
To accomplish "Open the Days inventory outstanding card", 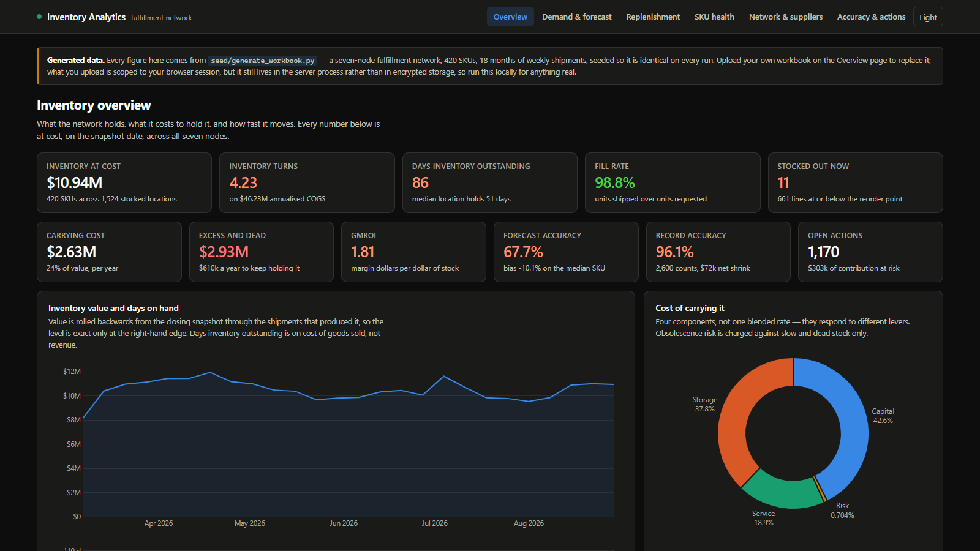I will [x=489, y=182].
